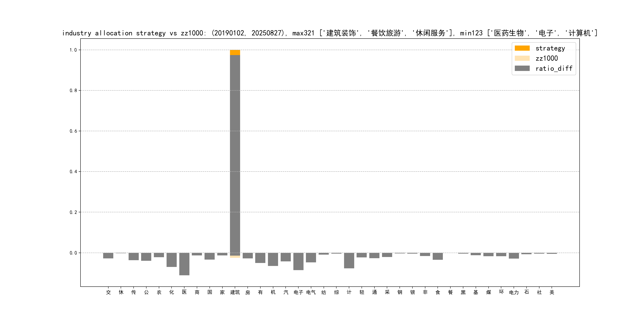644x322 pixels.
Task: Click the negative gray bar above 电子
Action: [x=298, y=261]
